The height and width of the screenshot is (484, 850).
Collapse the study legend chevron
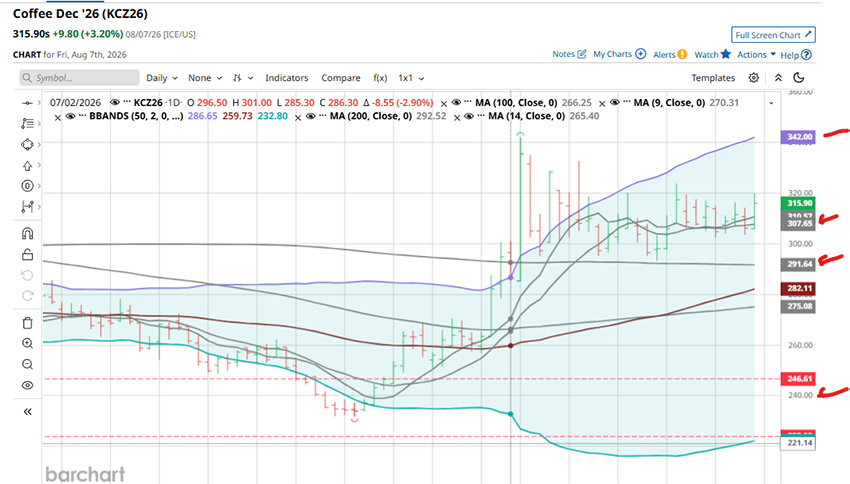tap(771, 103)
